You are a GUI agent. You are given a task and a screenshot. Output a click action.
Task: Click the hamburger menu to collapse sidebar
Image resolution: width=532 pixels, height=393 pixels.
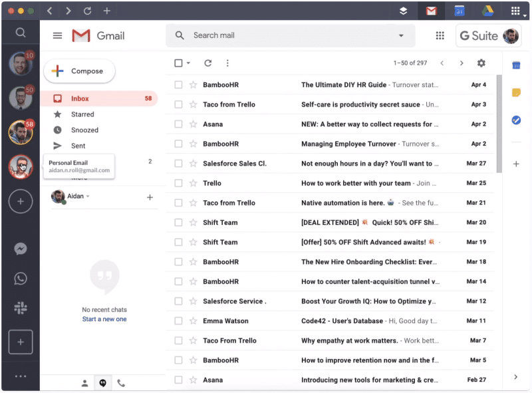(57, 35)
